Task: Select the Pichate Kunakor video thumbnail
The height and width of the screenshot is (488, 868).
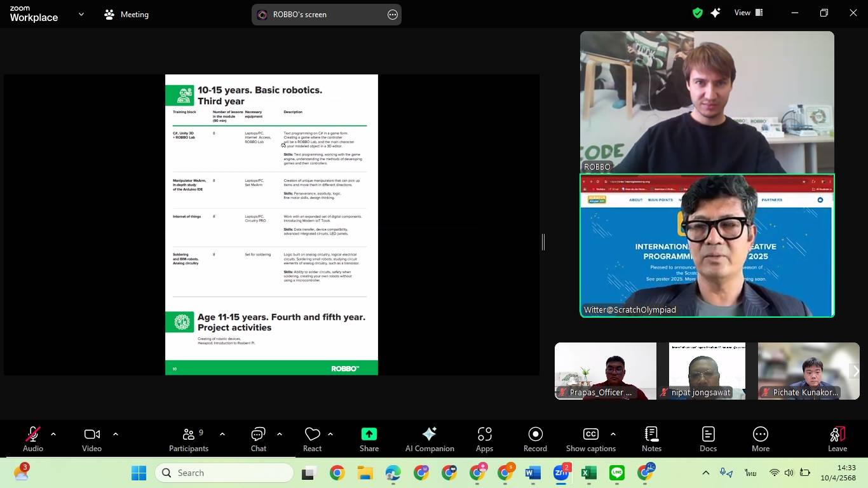Action: pyautogui.click(x=809, y=371)
